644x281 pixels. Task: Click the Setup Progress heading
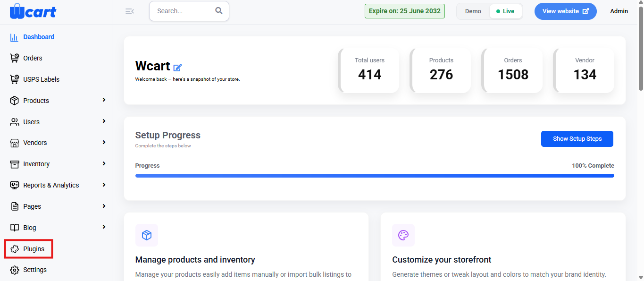(x=168, y=135)
